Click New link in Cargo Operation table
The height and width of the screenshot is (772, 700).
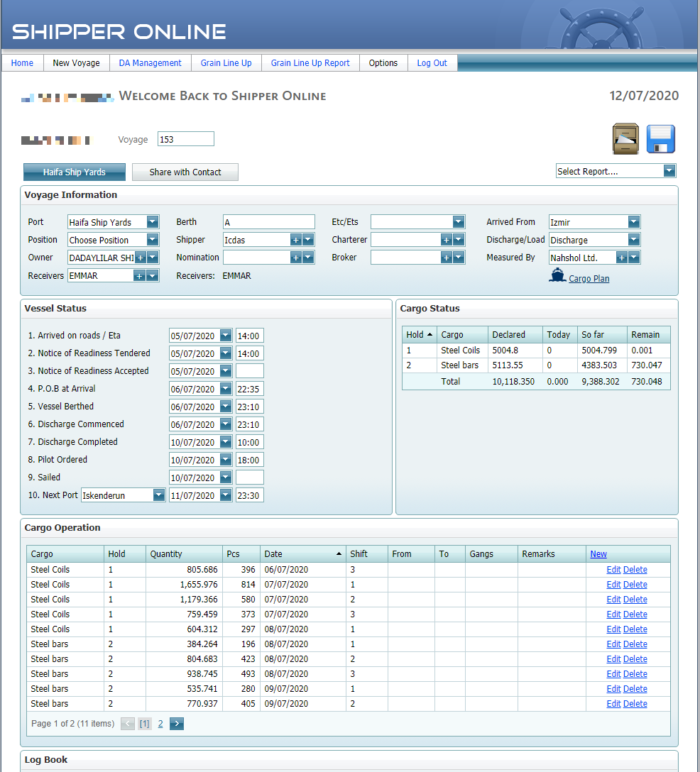pyautogui.click(x=598, y=554)
